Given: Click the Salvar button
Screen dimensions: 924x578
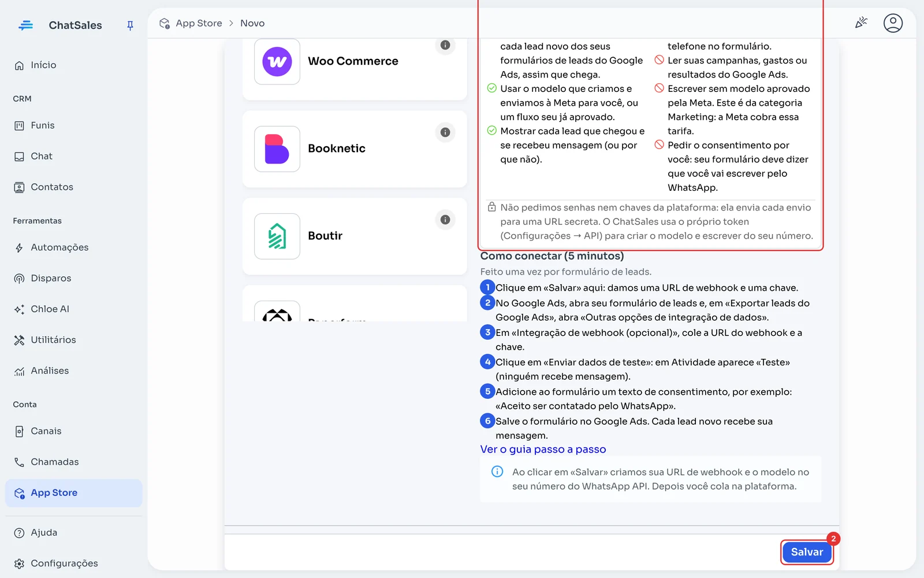Looking at the screenshot, I should pyautogui.click(x=807, y=552).
